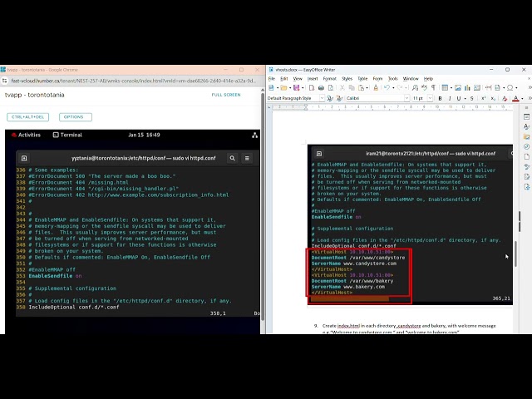
Task: Open the paste options dropdown arrow
Action: click(367, 88)
